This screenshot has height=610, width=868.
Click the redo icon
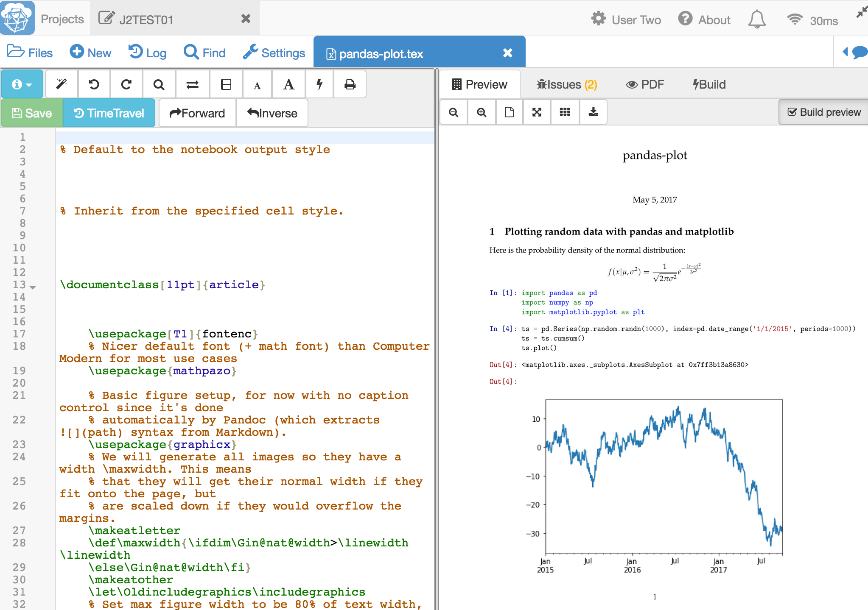click(126, 84)
